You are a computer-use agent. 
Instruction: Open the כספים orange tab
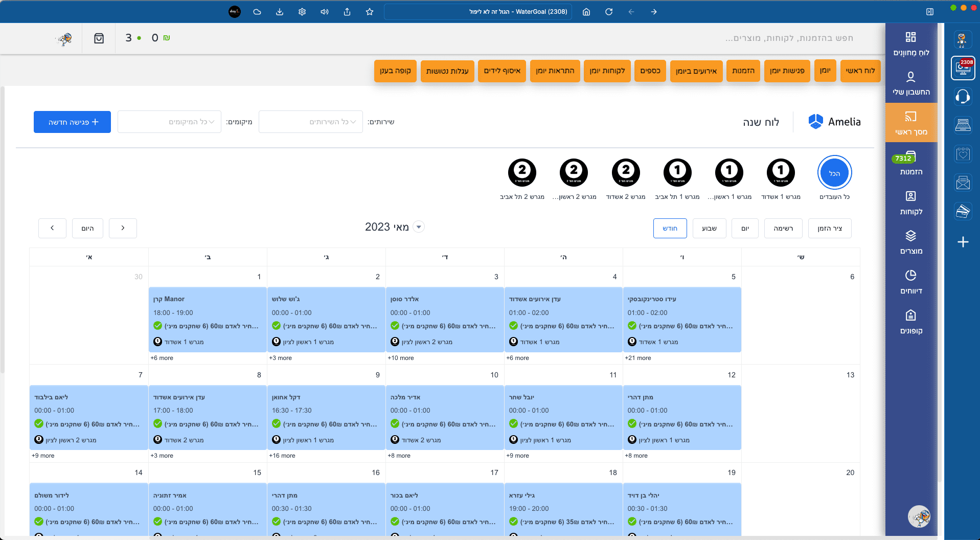pyautogui.click(x=650, y=71)
